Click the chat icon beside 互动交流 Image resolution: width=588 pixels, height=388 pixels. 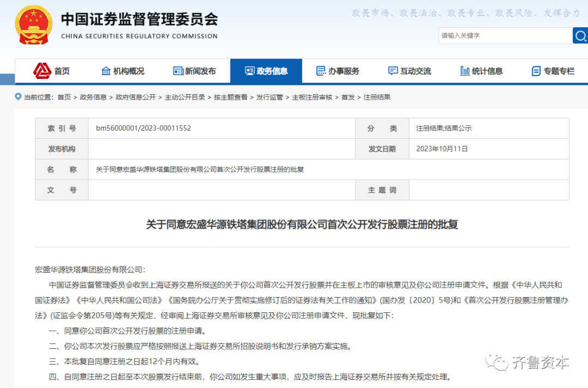(x=393, y=71)
